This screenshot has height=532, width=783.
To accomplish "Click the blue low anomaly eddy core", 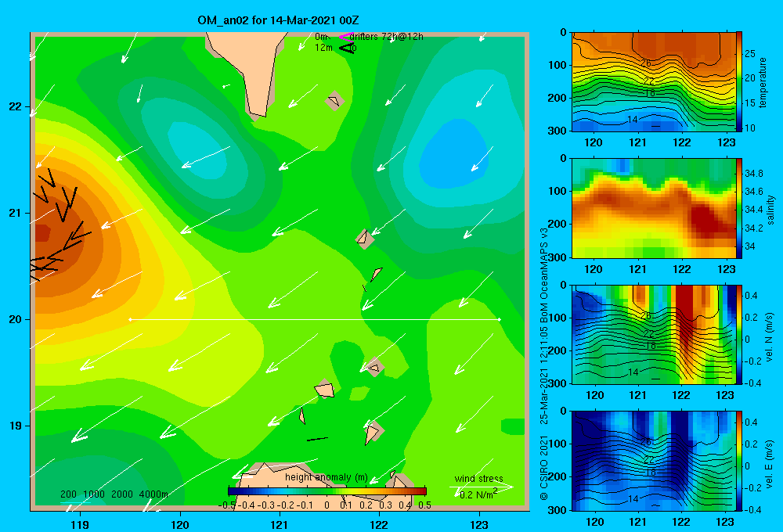I will tap(453, 155).
